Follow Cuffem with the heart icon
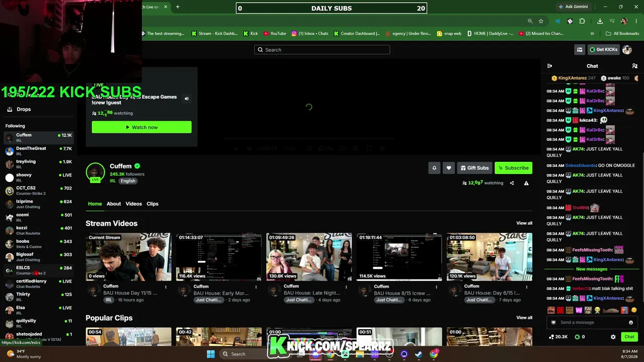Screen dimensions: 644x362 click(x=449, y=168)
